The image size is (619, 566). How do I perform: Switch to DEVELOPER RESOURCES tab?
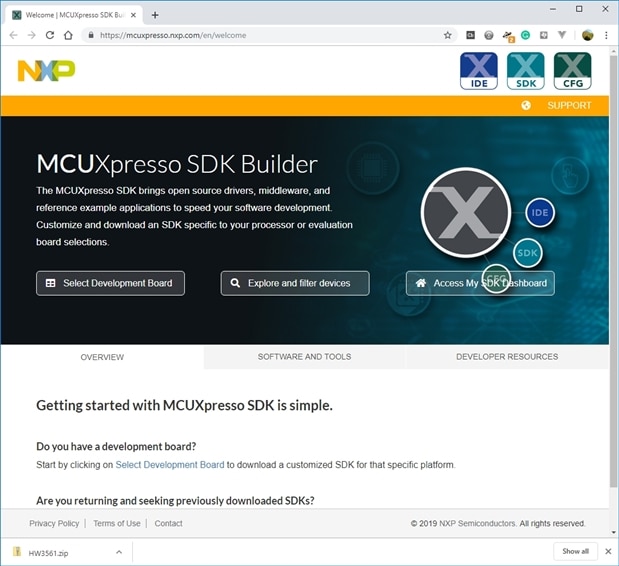click(x=507, y=357)
